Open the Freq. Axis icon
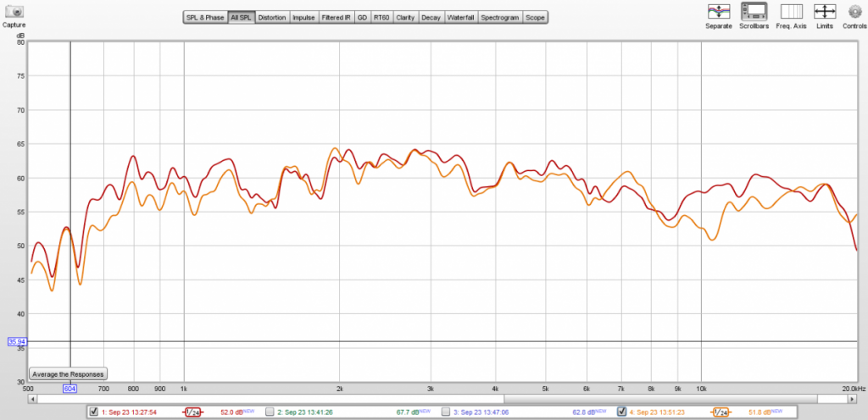 coord(791,11)
